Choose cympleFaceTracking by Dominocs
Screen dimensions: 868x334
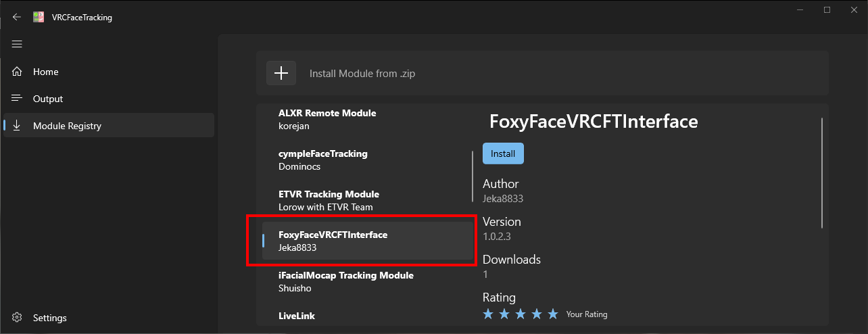point(322,160)
